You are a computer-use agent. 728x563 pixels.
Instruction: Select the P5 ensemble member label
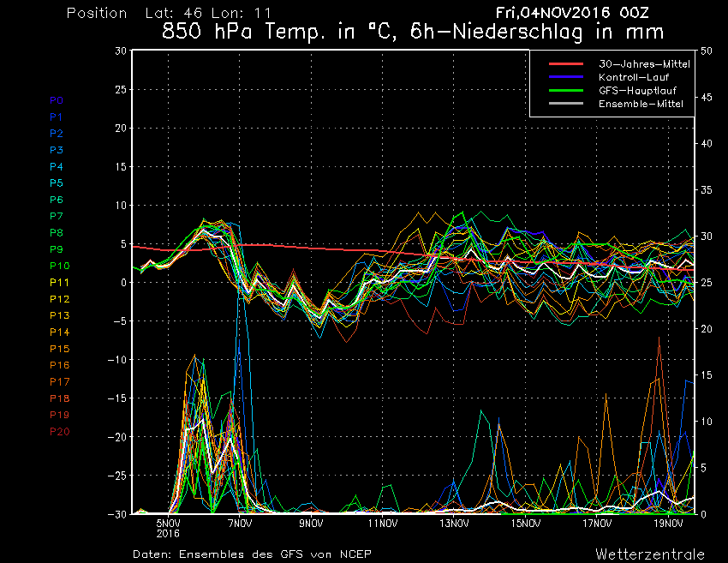point(57,183)
